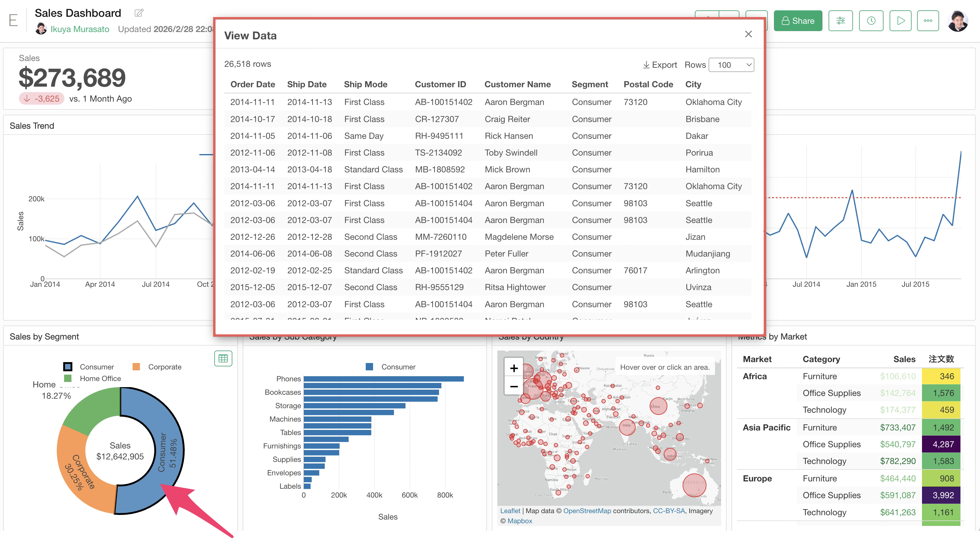Open the schedule clock icon
The height and width of the screenshot is (554, 980).
tap(871, 21)
